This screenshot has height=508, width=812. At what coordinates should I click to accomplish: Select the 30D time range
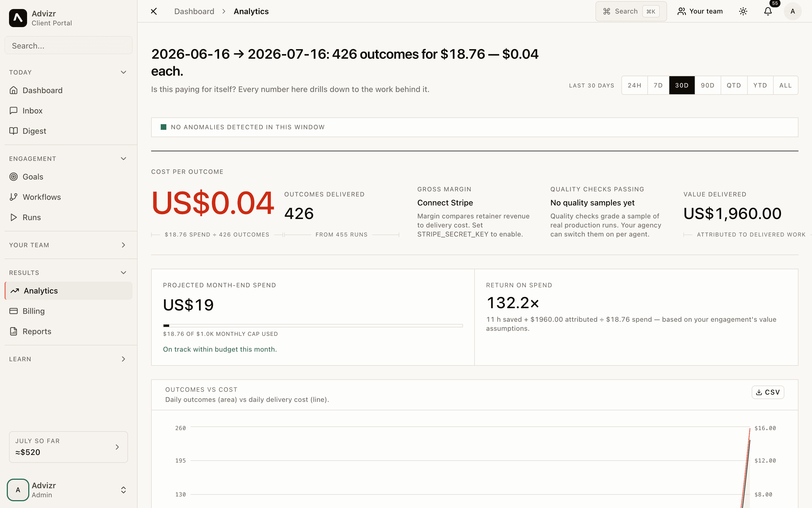[682, 85]
